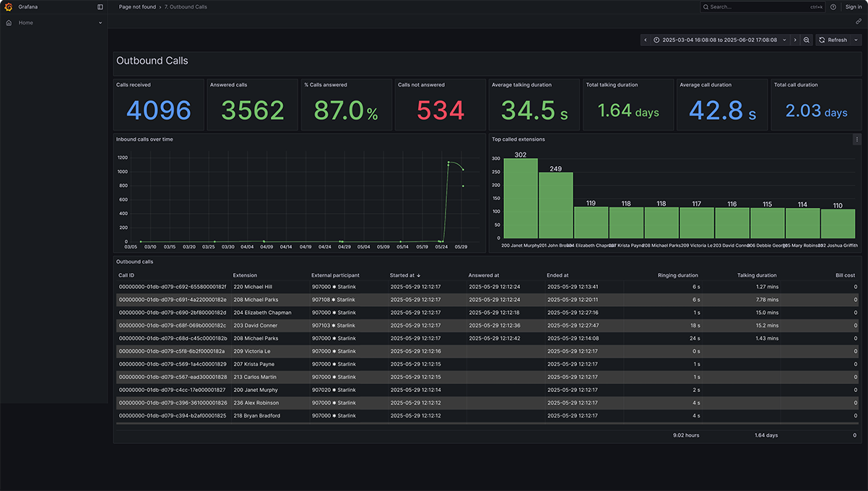
Task: Copy dashboard link using the chain icon
Action: [858, 22]
